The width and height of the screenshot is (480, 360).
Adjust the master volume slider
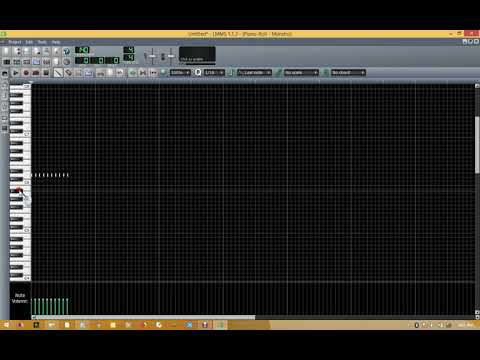[x=152, y=56]
